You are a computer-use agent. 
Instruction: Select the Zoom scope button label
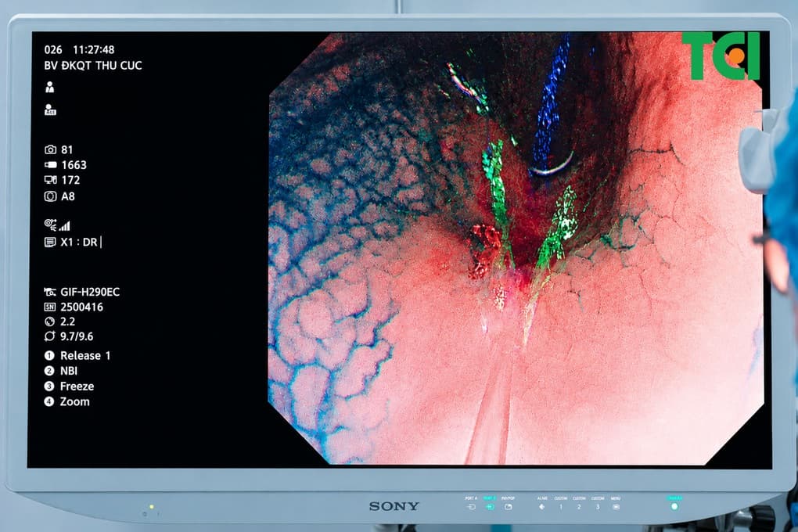coord(74,401)
